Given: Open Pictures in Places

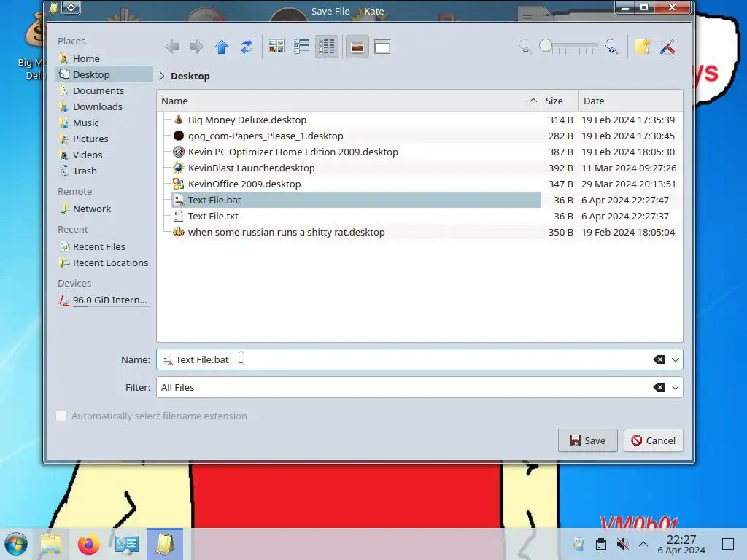Looking at the screenshot, I should (104, 139).
